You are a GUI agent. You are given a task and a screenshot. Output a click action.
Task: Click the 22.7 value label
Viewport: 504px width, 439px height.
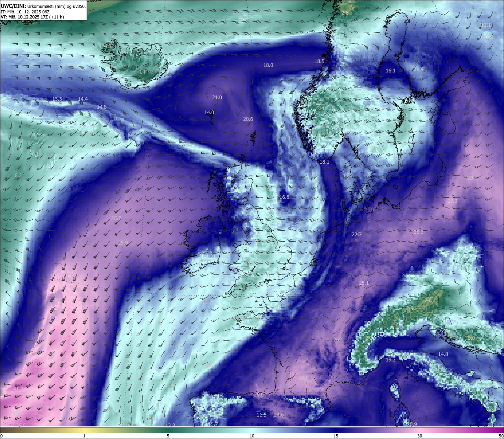(356, 234)
